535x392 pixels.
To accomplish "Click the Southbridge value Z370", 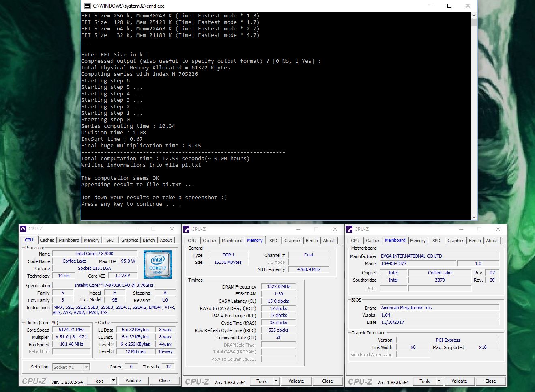I will [x=440, y=280].
